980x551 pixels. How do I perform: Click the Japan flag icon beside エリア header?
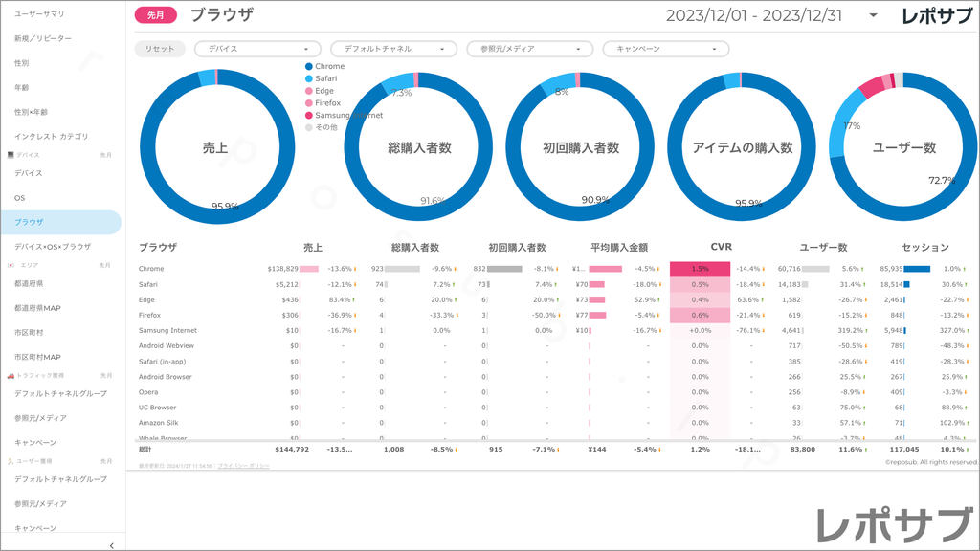pos(10,264)
